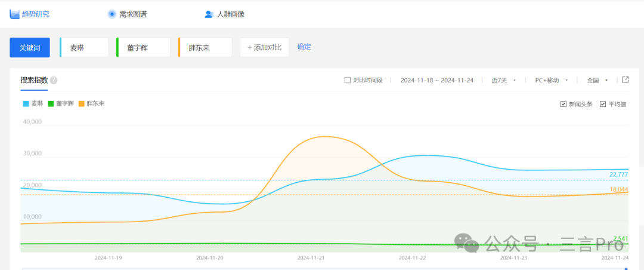Click the export icon right of 全国

coord(625,80)
